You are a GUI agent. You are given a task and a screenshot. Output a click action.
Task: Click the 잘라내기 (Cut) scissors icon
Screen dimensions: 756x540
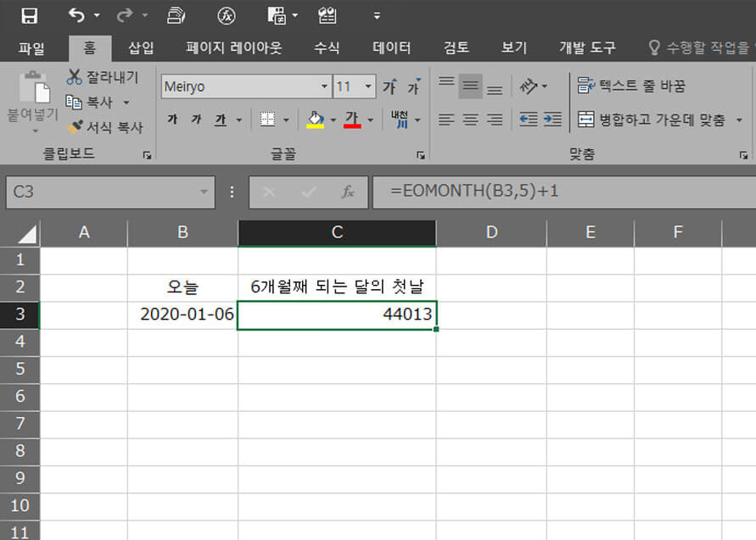(x=72, y=76)
